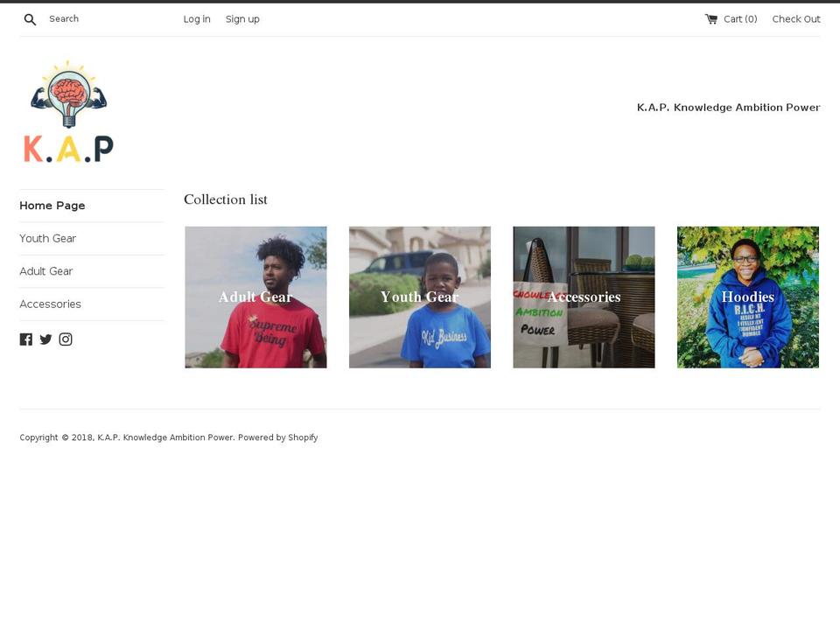This screenshot has width=840, height=630.
Task: View Cart (0) link
Action: pos(740,19)
